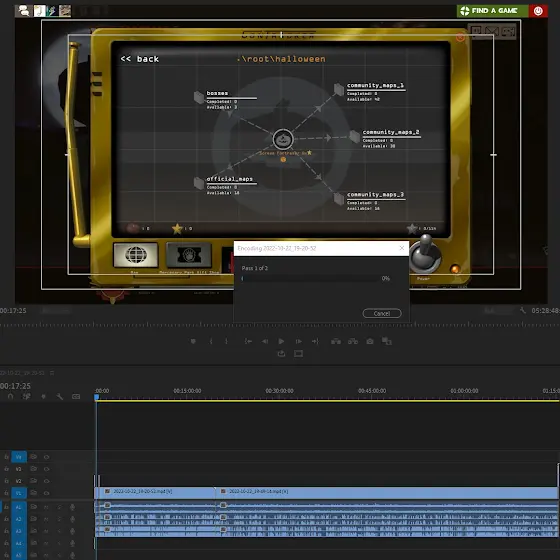Click captions track options icon in timeline
This screenshot has width=560, height=560.
pos(76,396)
